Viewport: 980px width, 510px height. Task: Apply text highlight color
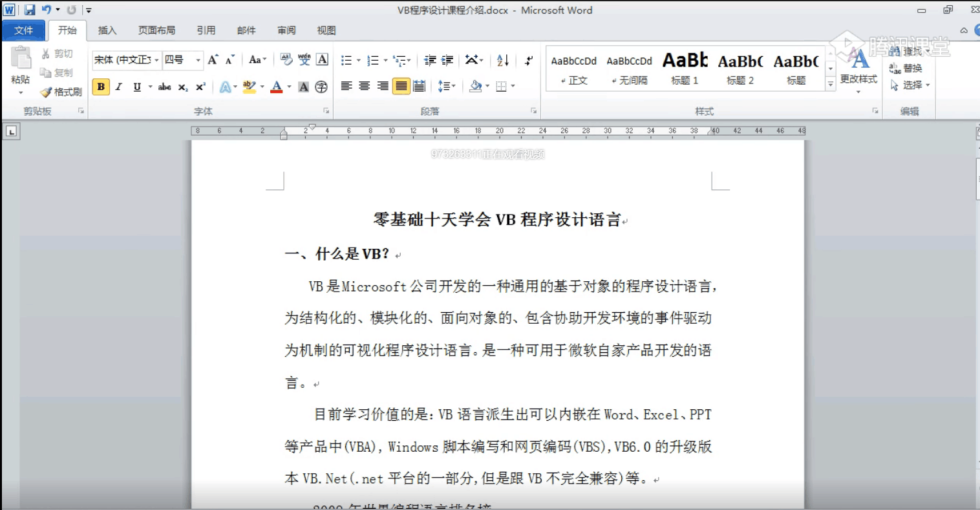(250, 87)
